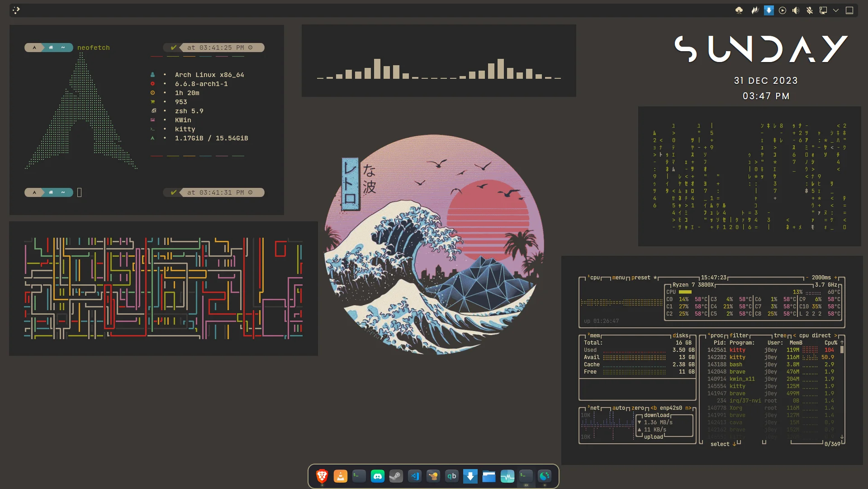Open the blue download tray icon
The width and height of the screenshot is (868, 489).
[x=768, y=10]
